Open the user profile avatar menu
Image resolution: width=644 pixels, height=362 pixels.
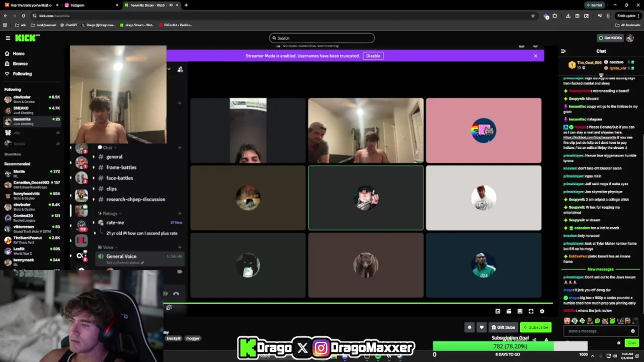[x=630, y=38]
